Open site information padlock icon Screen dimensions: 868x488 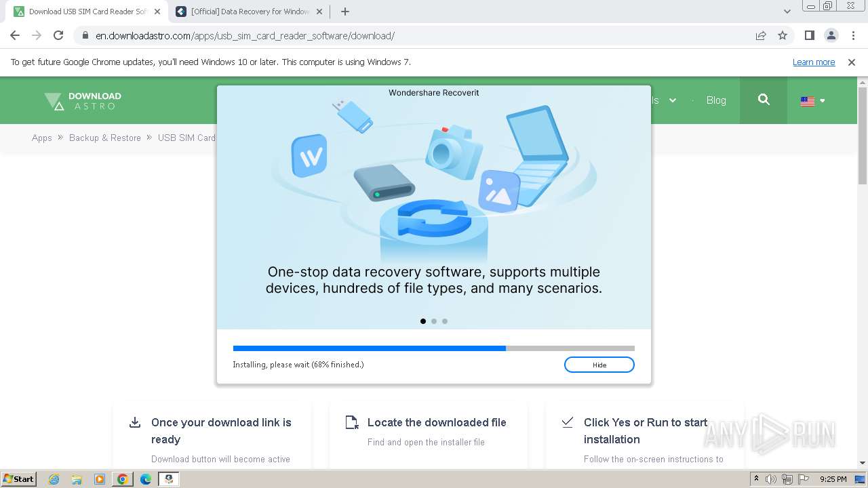tap(85, 36)
